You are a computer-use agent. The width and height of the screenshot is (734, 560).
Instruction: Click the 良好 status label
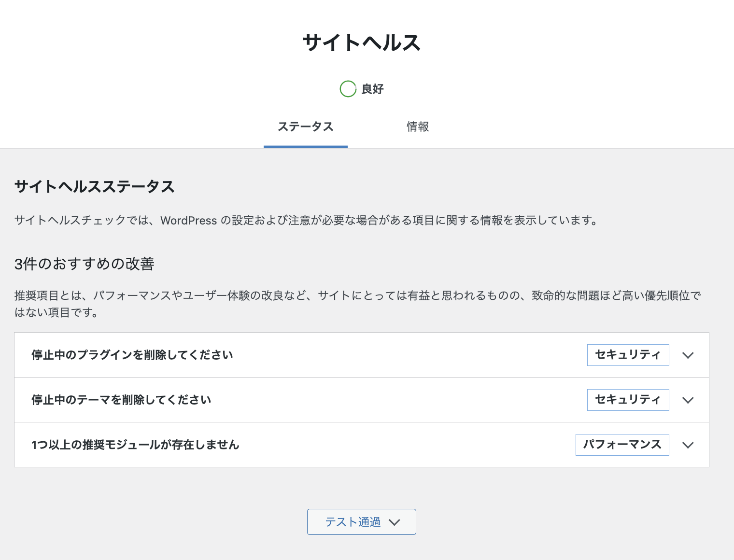point(372,89)
